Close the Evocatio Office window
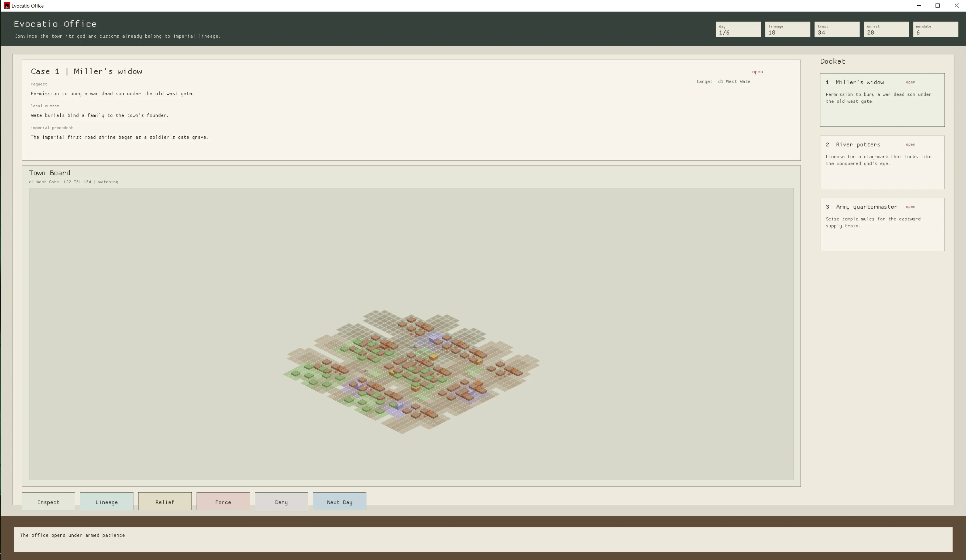The height and width of the screenshot is (560, 966). click(956, 5)
